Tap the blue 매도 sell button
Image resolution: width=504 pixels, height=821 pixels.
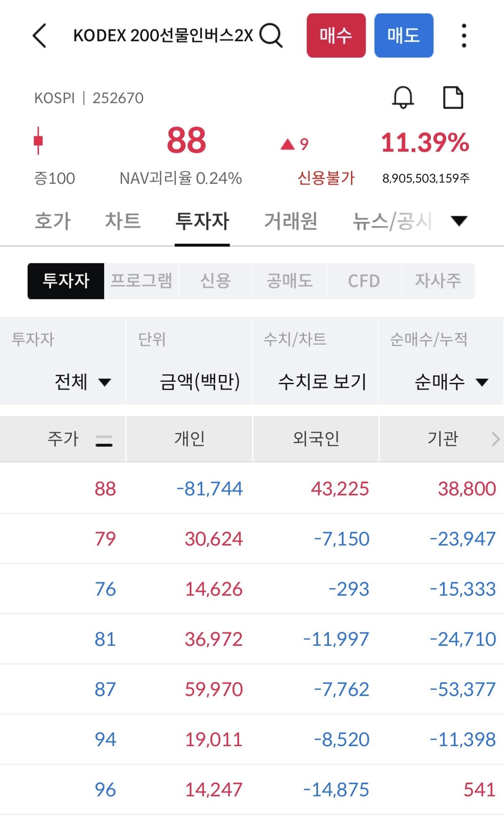pos(404,36)
